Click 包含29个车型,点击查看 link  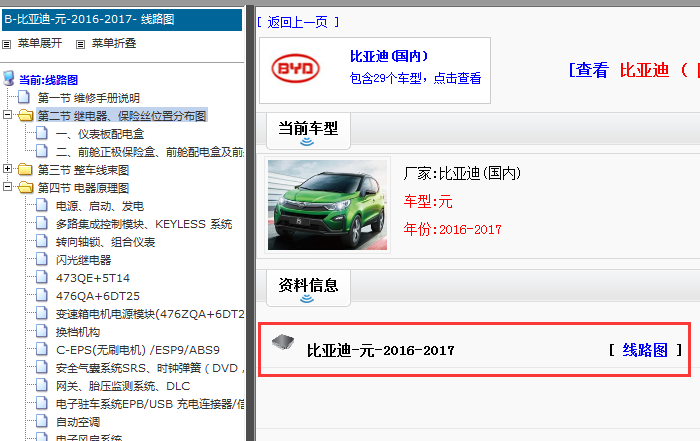click(x=415, y=79)
